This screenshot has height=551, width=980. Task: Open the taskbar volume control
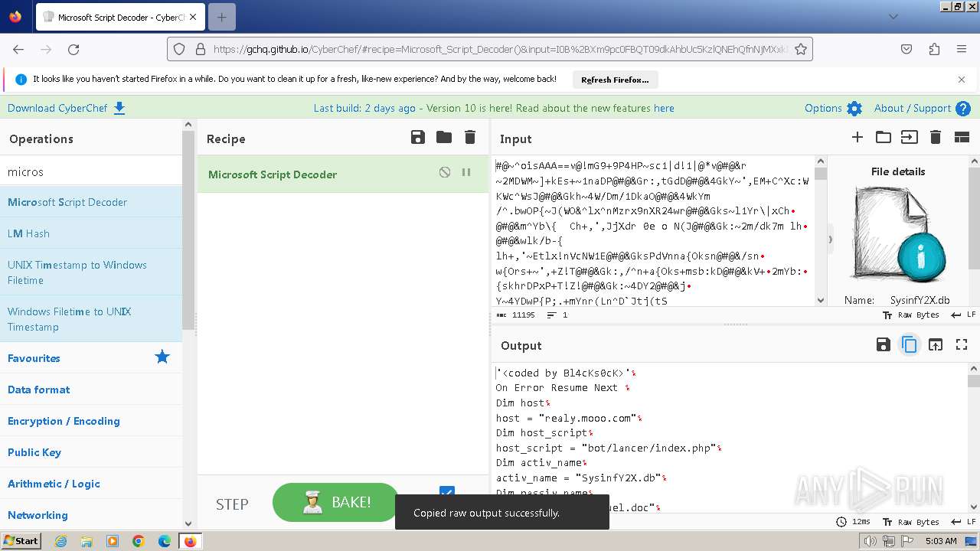click(x=870, y=541)
